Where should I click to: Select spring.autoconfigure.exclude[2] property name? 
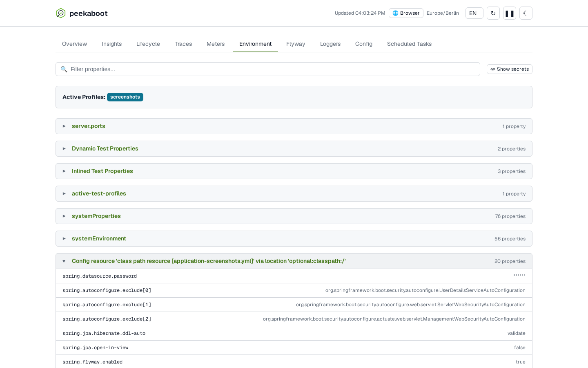107,319
